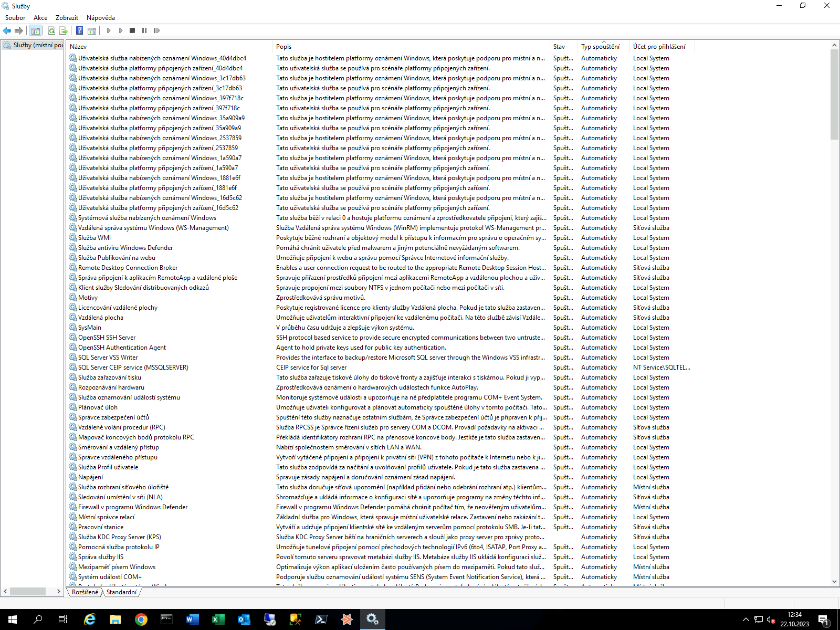The image size is (840, 630).
Task: Open Google Chrome from the taskbar
Action: pyautogui.click(x=141, y=619)
